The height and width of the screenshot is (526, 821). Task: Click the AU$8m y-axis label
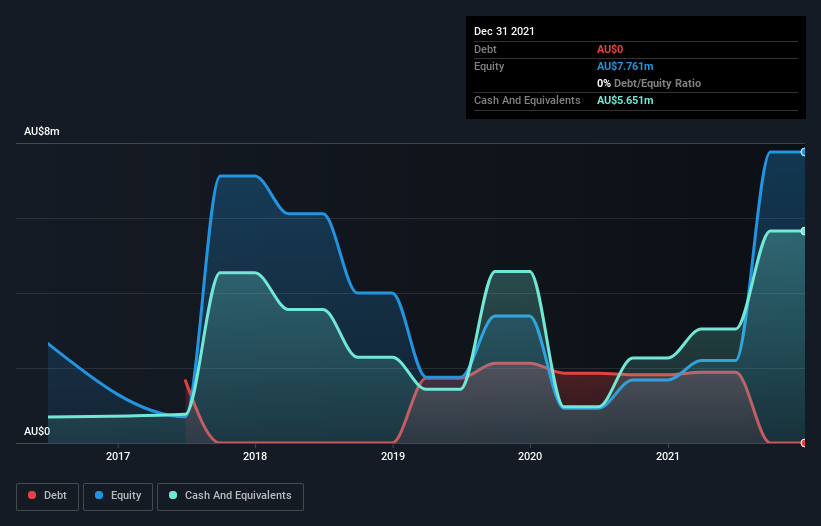click(x=41, y=131)
